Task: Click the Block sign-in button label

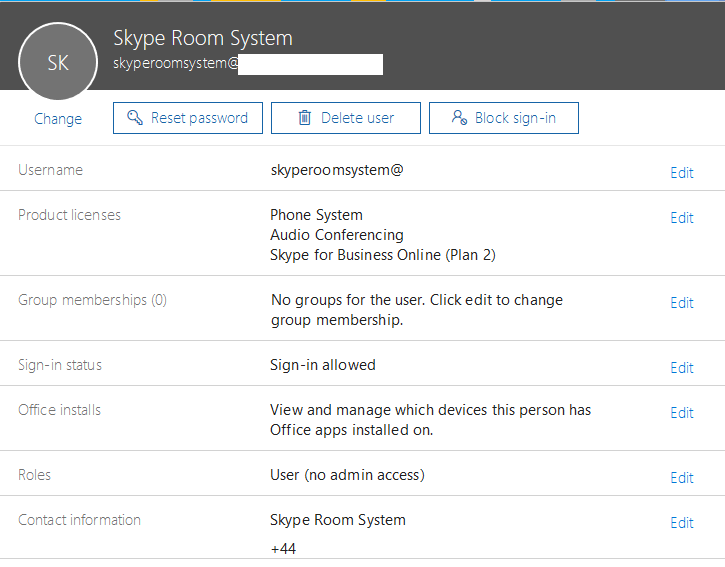Action: click(515, 118)
